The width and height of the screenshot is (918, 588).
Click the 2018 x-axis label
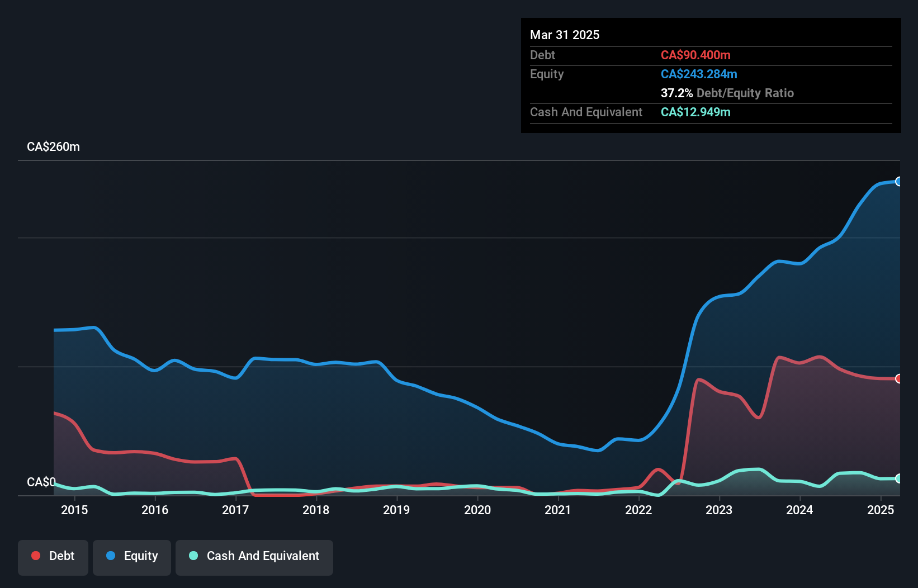pos(316,510)
